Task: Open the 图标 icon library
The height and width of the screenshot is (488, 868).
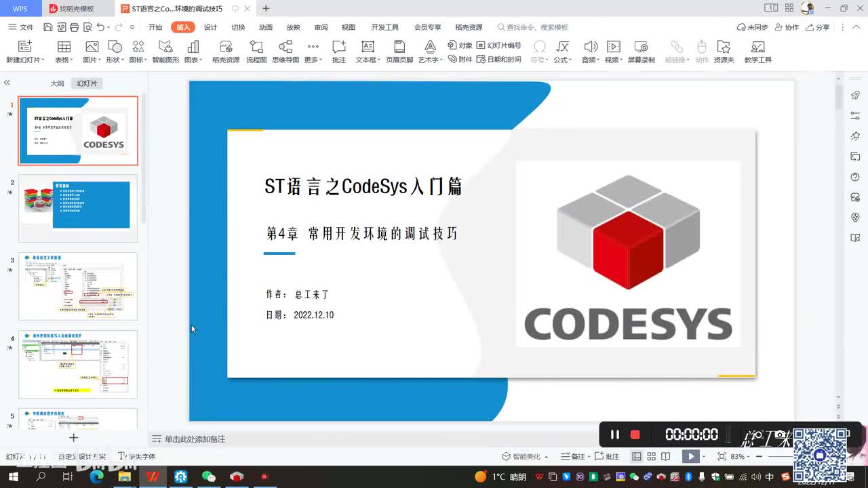Action: pos(138,52)
